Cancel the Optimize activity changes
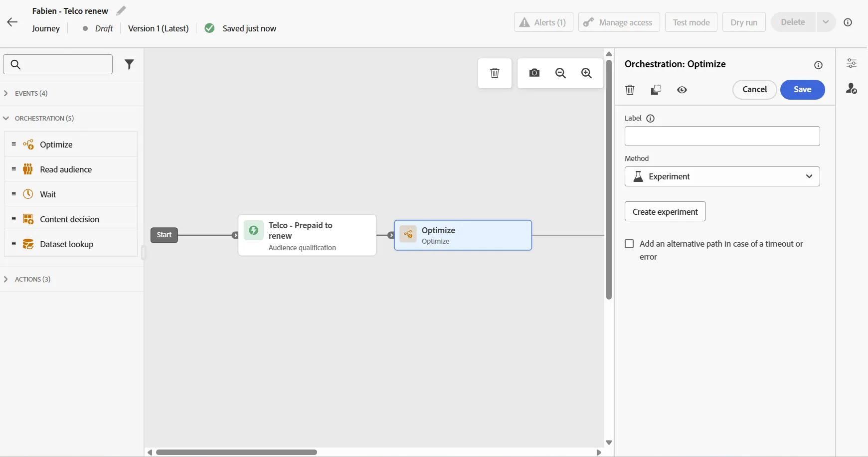 [x=754, y=89]
